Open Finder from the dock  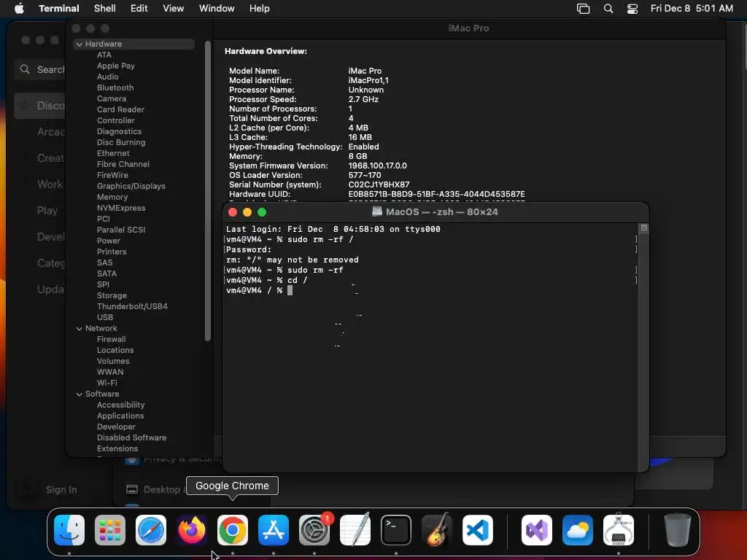pos(69,530)
